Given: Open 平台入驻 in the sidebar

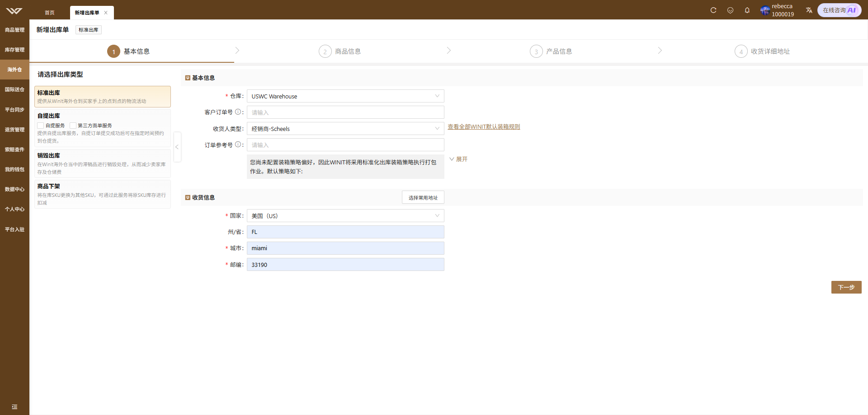Looking at the screenshot, I should tap(14, 229).
